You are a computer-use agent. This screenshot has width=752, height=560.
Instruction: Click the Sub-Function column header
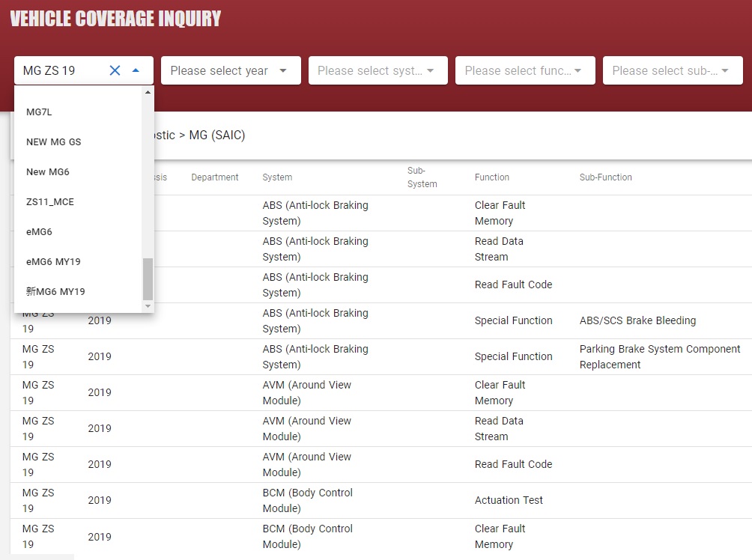click(x=605, y=177)
